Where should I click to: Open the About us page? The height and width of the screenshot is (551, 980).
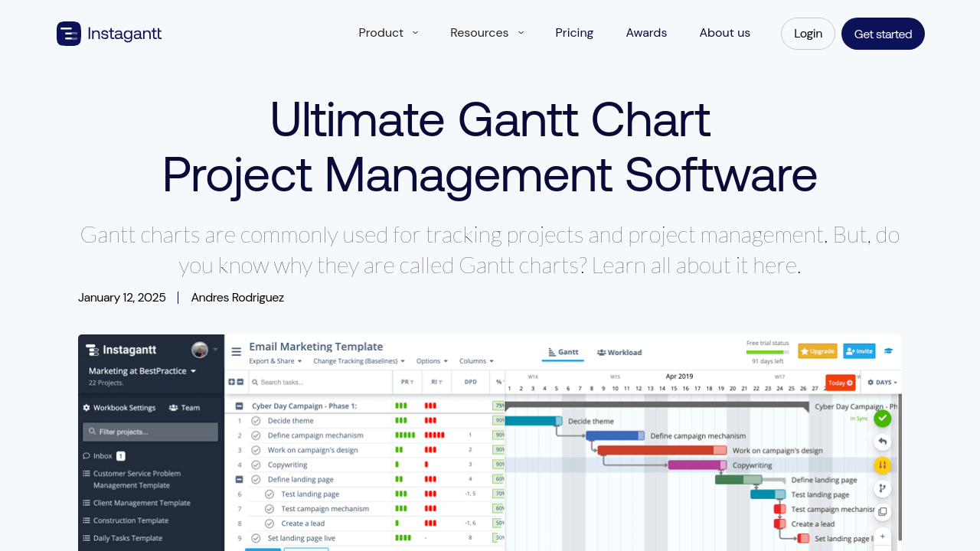pyautogui.click(x=725, y=33)
